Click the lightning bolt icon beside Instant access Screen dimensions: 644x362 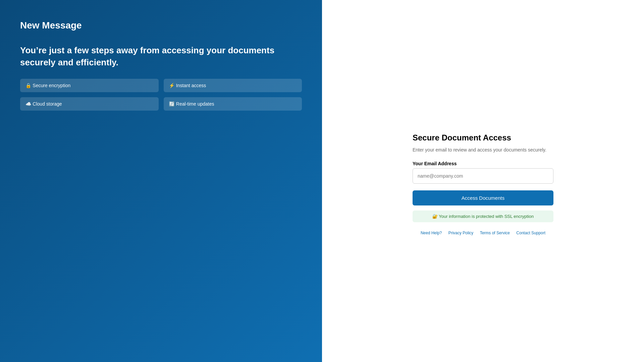click(x=172, y=85)
